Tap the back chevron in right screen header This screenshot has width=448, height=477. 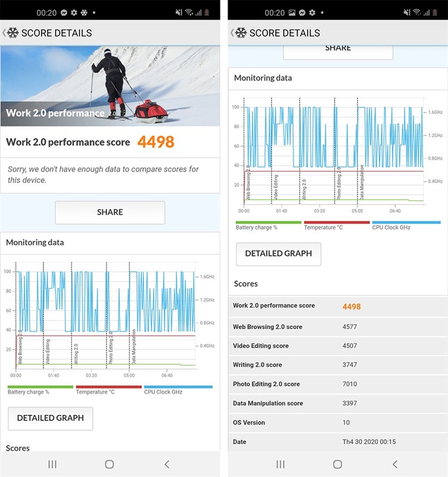click(x=232, y=33)
